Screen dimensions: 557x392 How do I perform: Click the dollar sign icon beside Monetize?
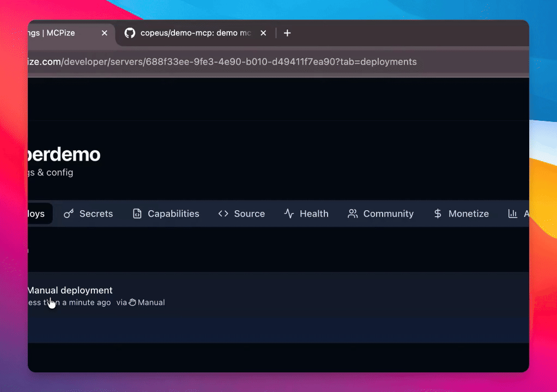click(x=438, y=213)
